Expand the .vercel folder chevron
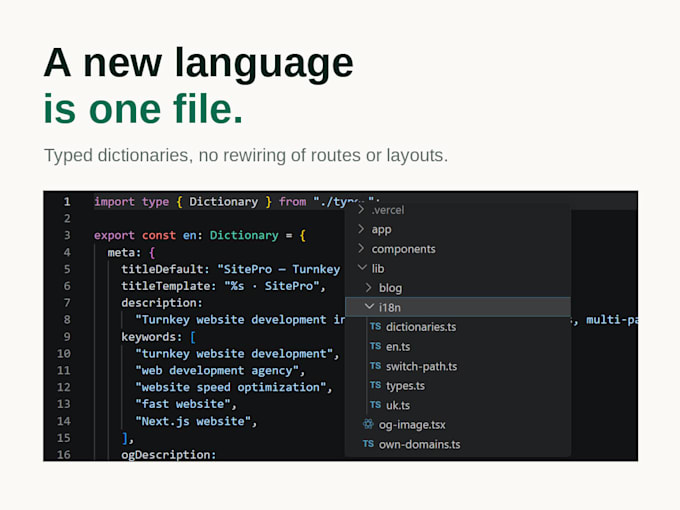Screen dimensions: 680x510 pos(361,210)
